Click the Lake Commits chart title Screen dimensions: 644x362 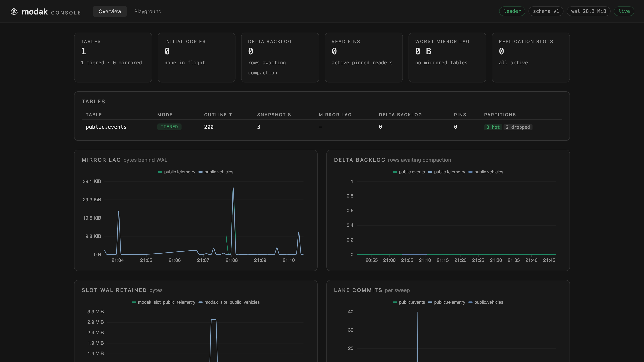tap(358, 290)
